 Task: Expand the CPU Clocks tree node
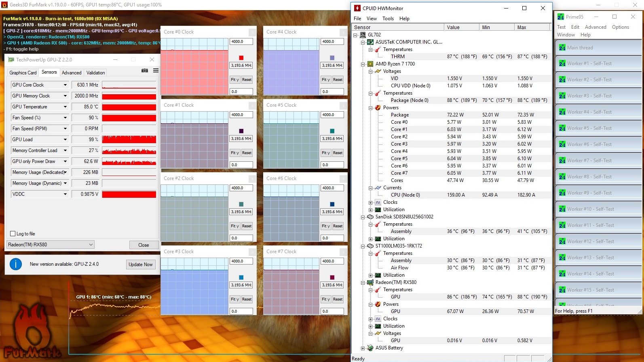tap(371, 202)
